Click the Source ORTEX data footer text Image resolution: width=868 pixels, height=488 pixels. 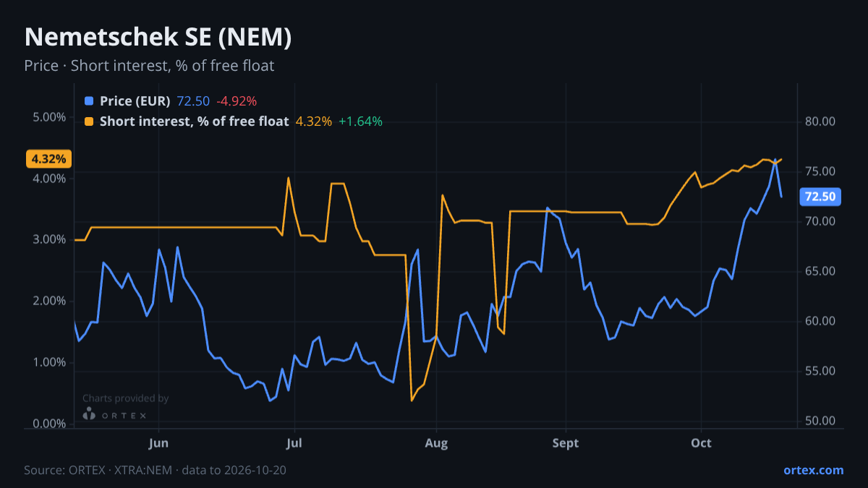(155, 470)
